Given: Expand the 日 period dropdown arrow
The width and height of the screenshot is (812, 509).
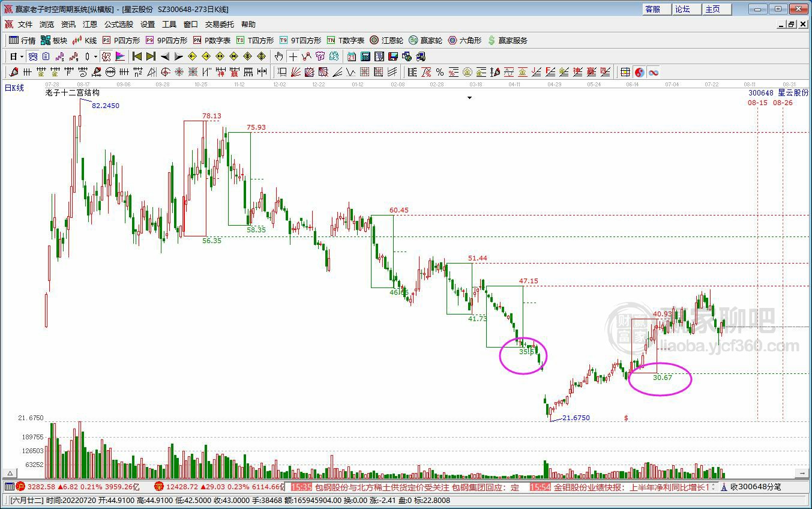Looking at the screenshot, I should point(22,56).
